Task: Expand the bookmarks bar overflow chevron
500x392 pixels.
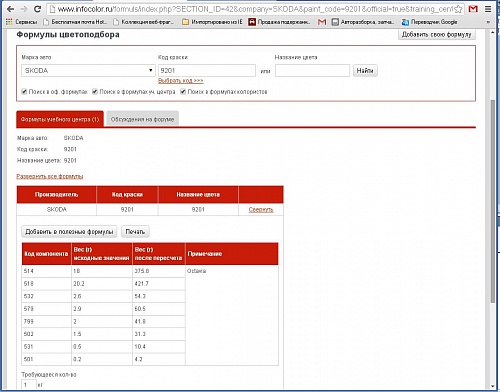Action: 488,22
